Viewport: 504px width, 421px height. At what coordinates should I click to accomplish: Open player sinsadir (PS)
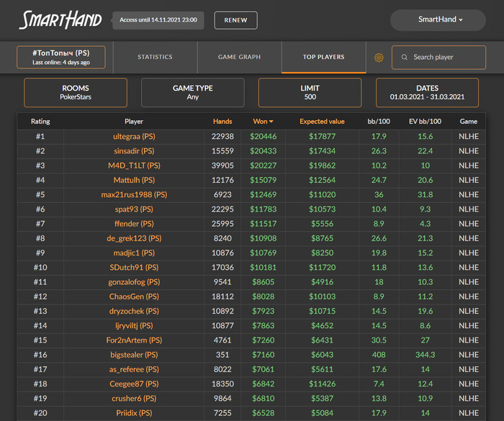pyautogui.click(x=134, y=151)
